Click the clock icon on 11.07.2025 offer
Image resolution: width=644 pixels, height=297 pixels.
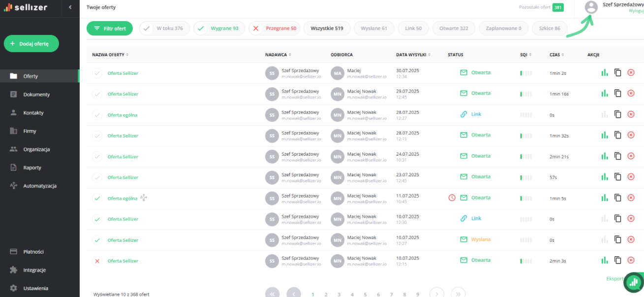coord(452,198)
